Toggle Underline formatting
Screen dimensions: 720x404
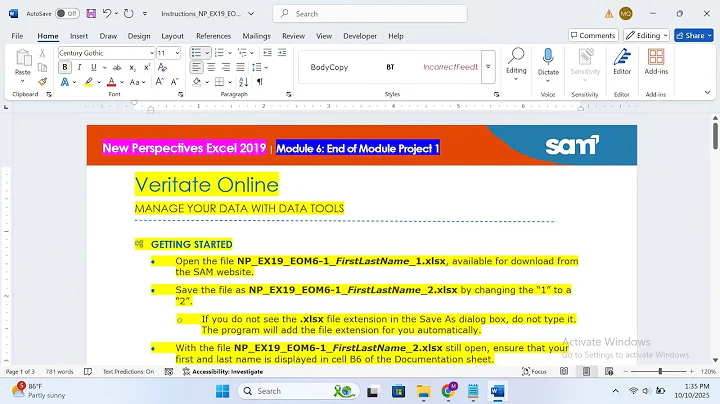tap(94, 67)
